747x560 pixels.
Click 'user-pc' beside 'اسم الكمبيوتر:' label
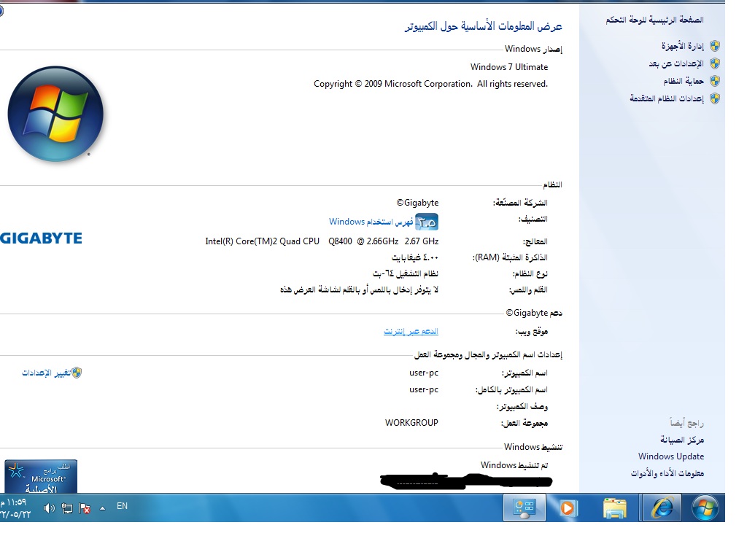click(x=424, y=373)
